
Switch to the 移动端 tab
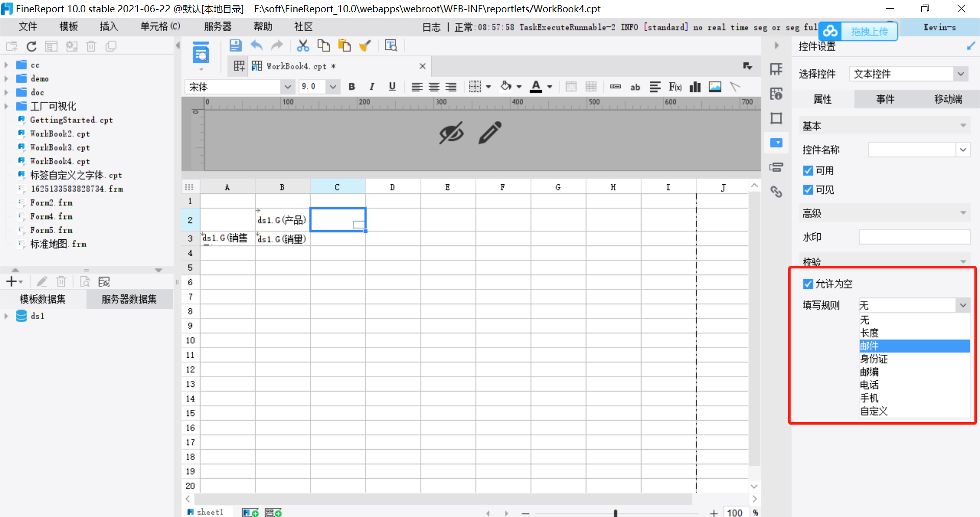click(948, 99)
